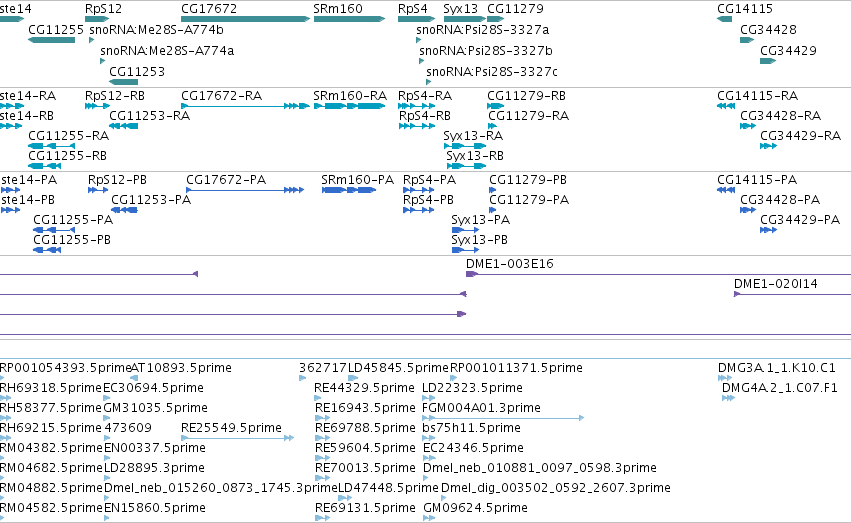Click snoRNA:Me28S-A774b feature
Image resolution: width=851 pixels, height=523 pixels.
92,40
